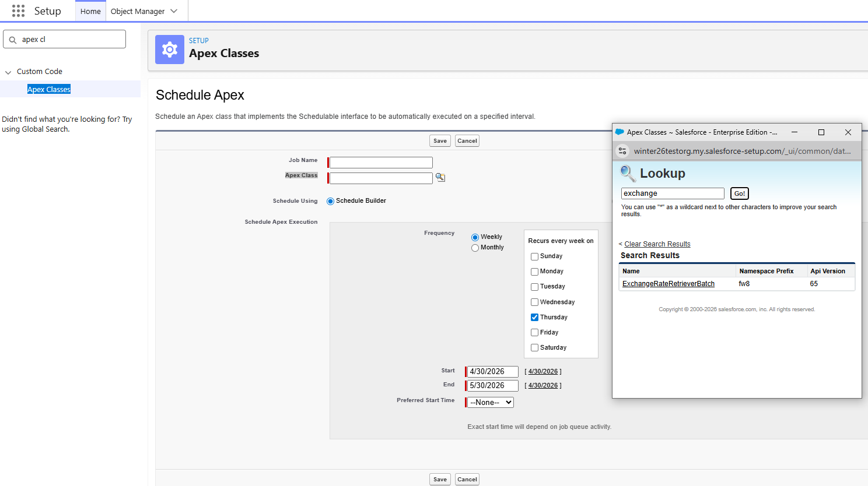
Task: Click the Api Version value 65
Action: [x=814, y=284]
